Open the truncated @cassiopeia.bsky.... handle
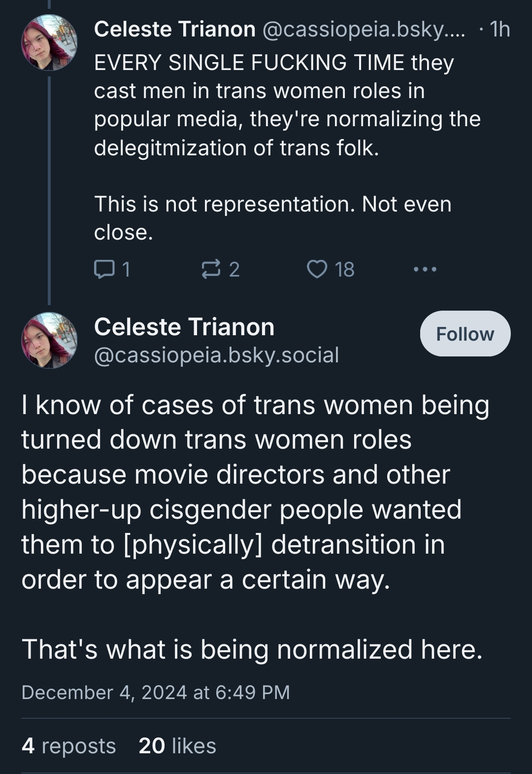Image resolution: width=532 pixels, height=774 pixels. coord(364,30)
